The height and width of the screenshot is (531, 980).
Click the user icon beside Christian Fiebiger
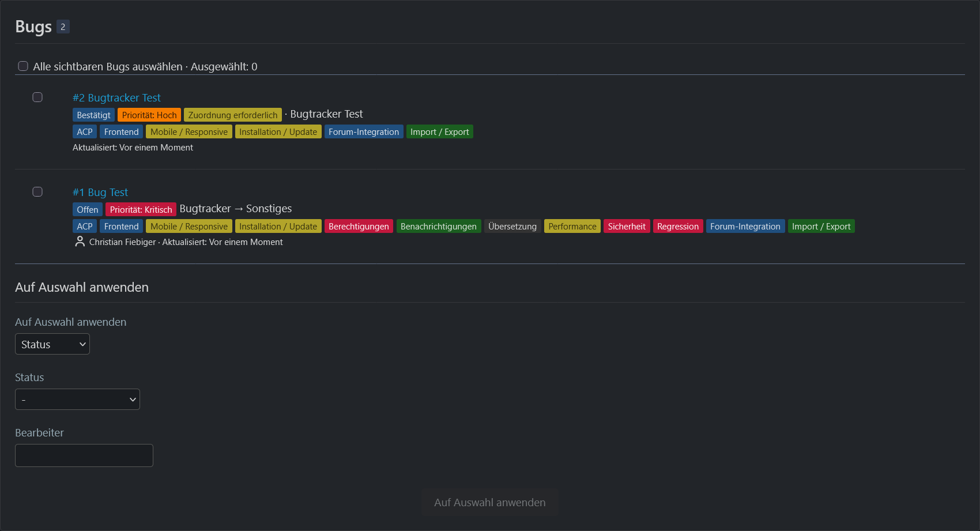click(80, 242)
